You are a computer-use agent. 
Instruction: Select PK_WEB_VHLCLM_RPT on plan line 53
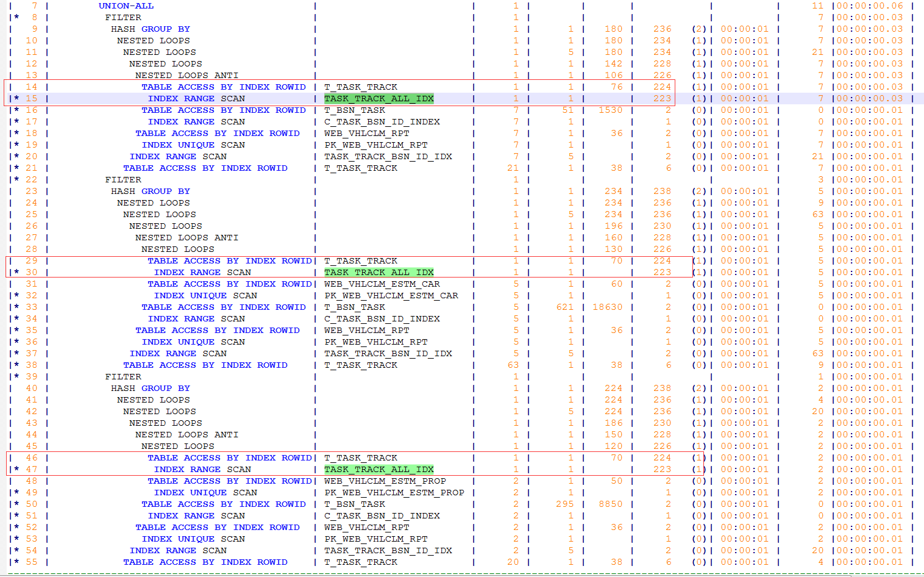376,539
